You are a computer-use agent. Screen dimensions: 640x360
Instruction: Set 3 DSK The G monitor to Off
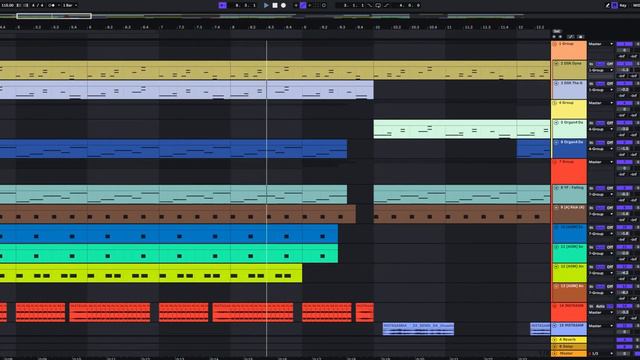point(610,84)
